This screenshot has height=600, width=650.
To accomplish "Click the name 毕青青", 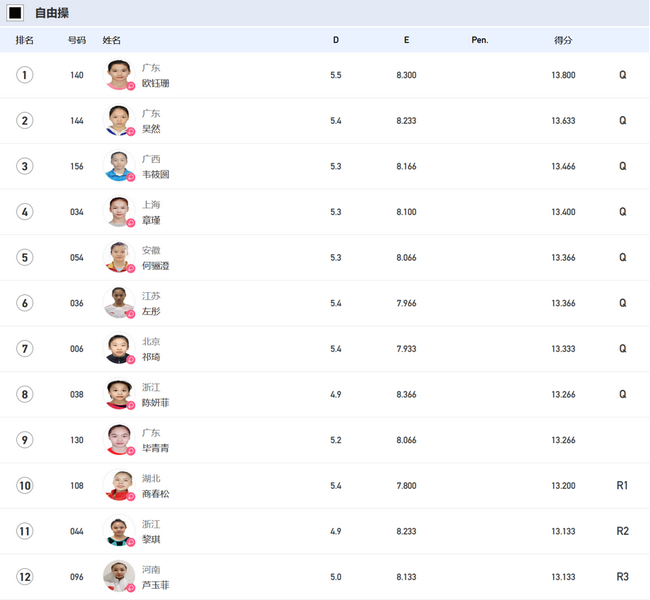I will [155, 448].
